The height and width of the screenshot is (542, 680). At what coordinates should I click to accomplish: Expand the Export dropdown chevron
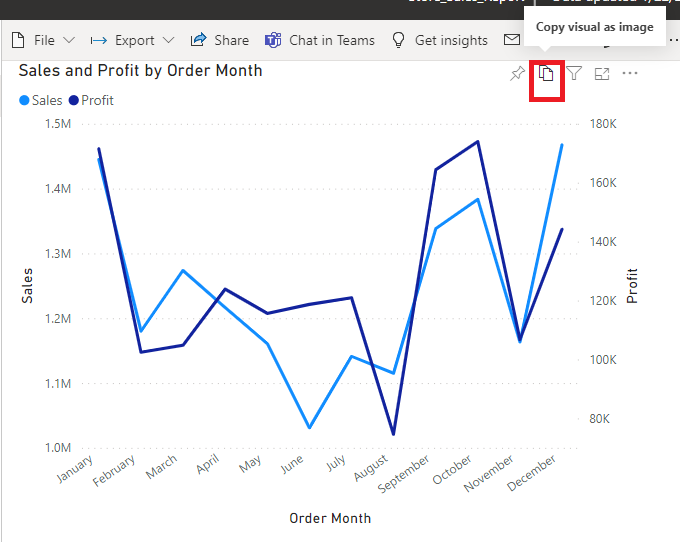pos(168,40)
